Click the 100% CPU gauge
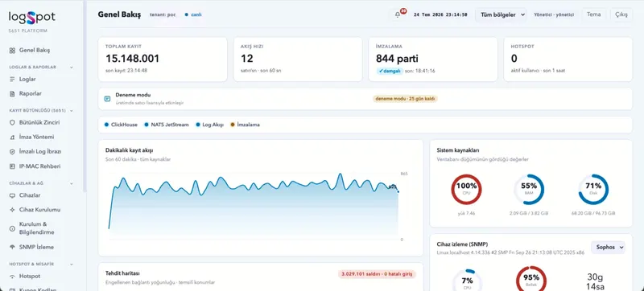This screenshot has height=291, width=644. (466, 190)
